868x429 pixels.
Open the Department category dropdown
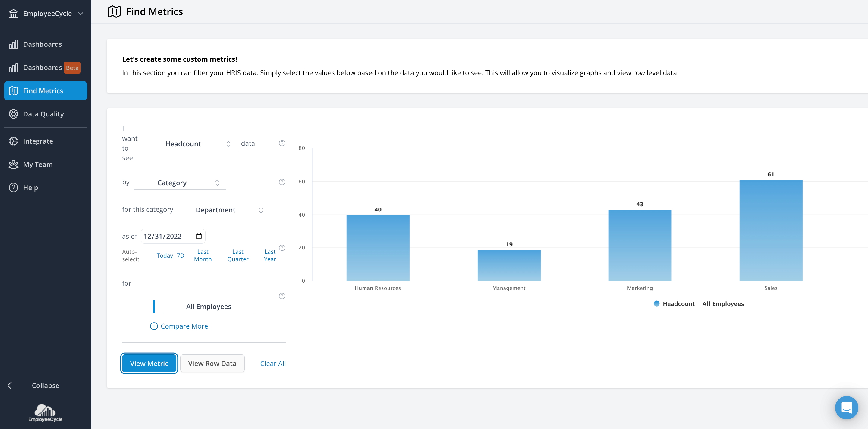coord(223,210)
